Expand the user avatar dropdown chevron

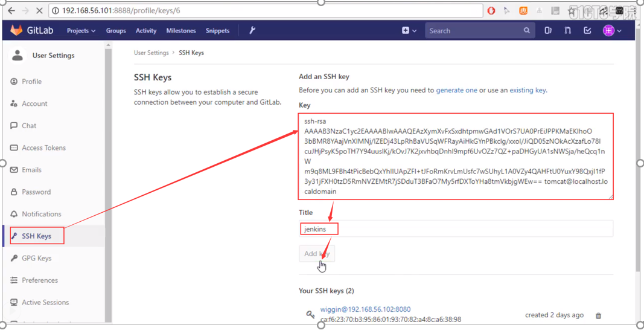click(619, 31)
